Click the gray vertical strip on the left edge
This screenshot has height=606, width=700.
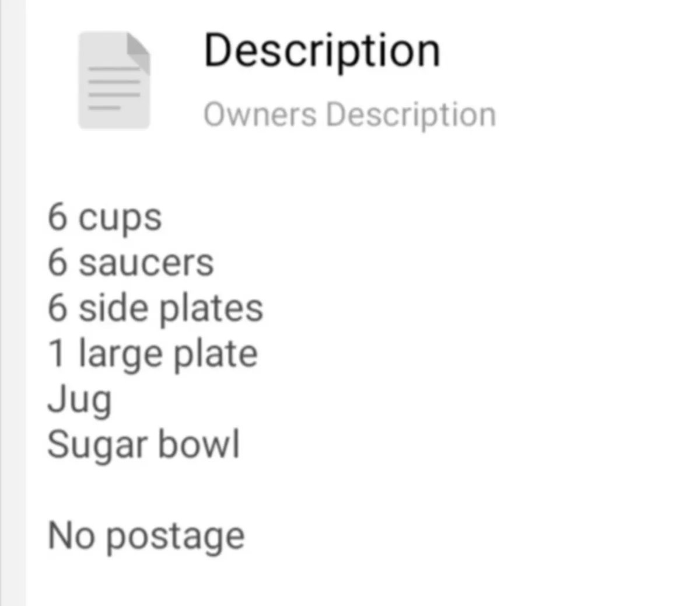pyautogui.click(x=12, y=303)
